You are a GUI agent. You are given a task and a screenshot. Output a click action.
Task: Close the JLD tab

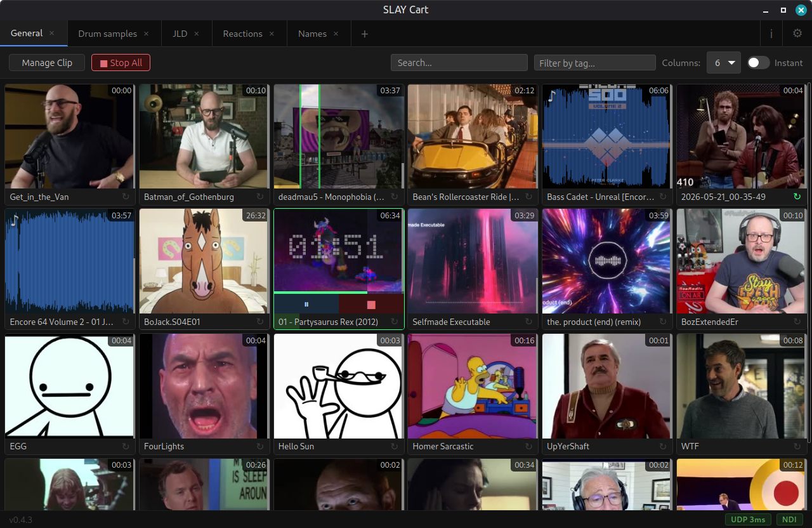197,34
